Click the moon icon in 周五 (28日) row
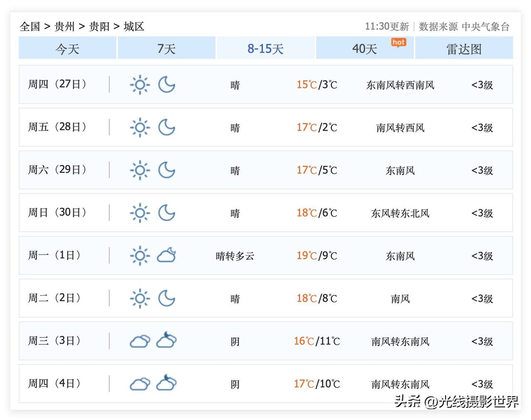 pos(167,127)
